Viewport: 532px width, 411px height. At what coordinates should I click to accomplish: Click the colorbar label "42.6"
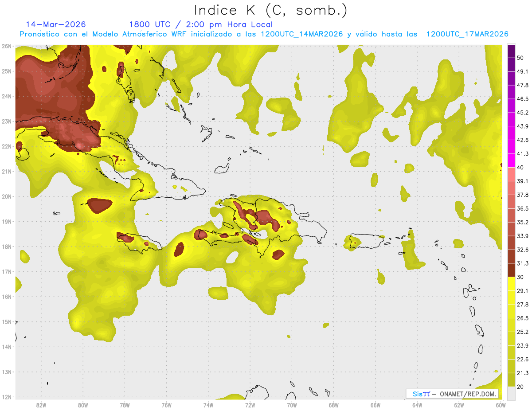pos(523,140)
